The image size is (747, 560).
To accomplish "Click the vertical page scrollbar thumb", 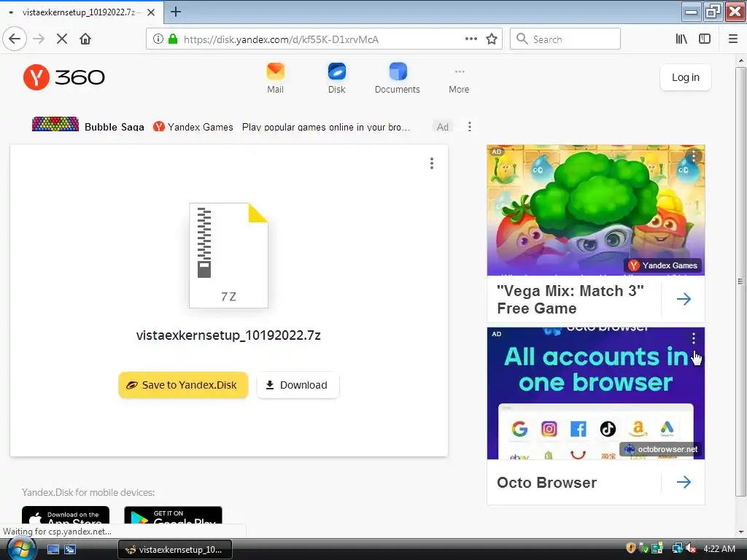I will pos(740,281).
